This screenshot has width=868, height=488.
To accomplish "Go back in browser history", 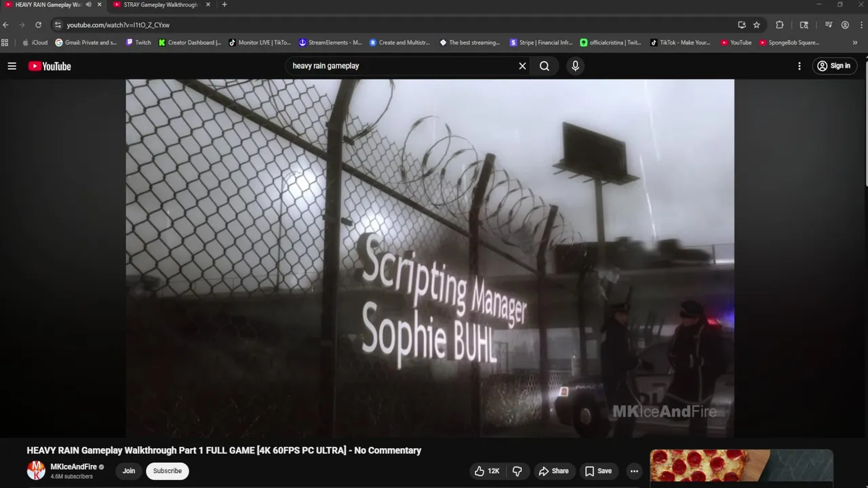I will (x=6, y=25).
